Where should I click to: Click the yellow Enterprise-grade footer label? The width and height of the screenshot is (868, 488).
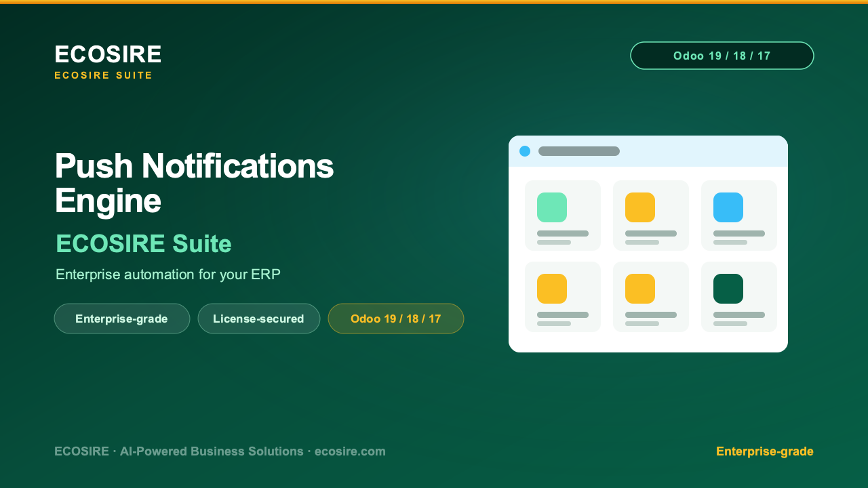pyautogui.click(x=765, y=451)
